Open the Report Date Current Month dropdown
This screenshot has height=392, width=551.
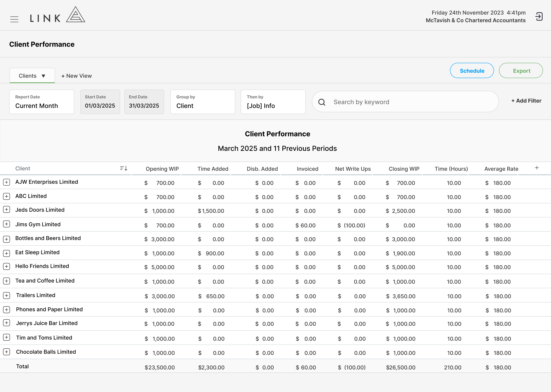[42, 102]
